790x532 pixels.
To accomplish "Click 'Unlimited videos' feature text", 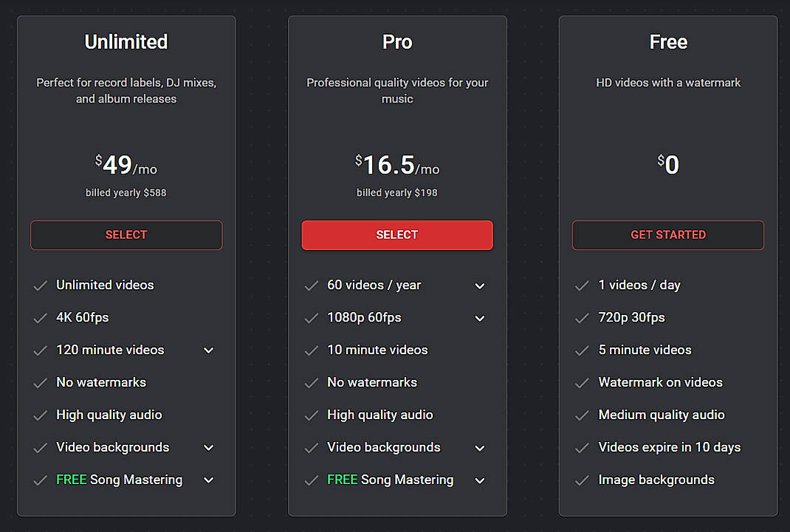I will pos(105,285).
